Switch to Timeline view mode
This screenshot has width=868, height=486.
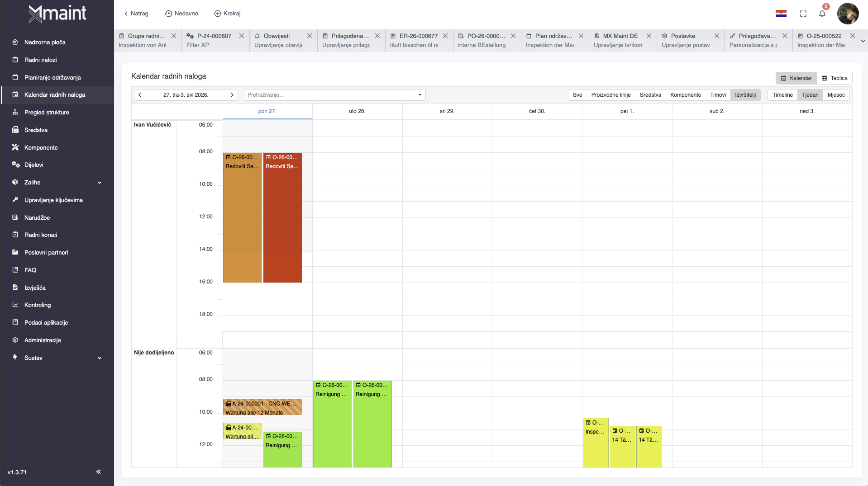pos(782,95)
